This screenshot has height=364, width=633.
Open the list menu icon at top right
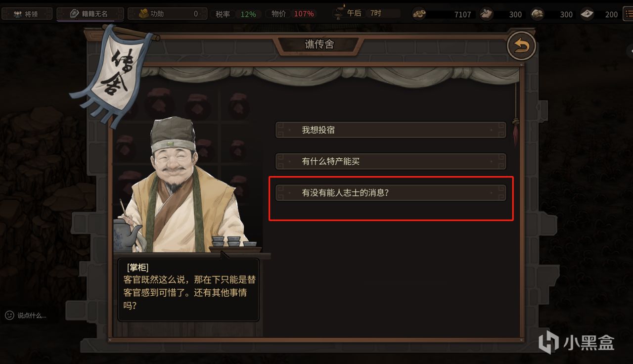coord(628,14)
